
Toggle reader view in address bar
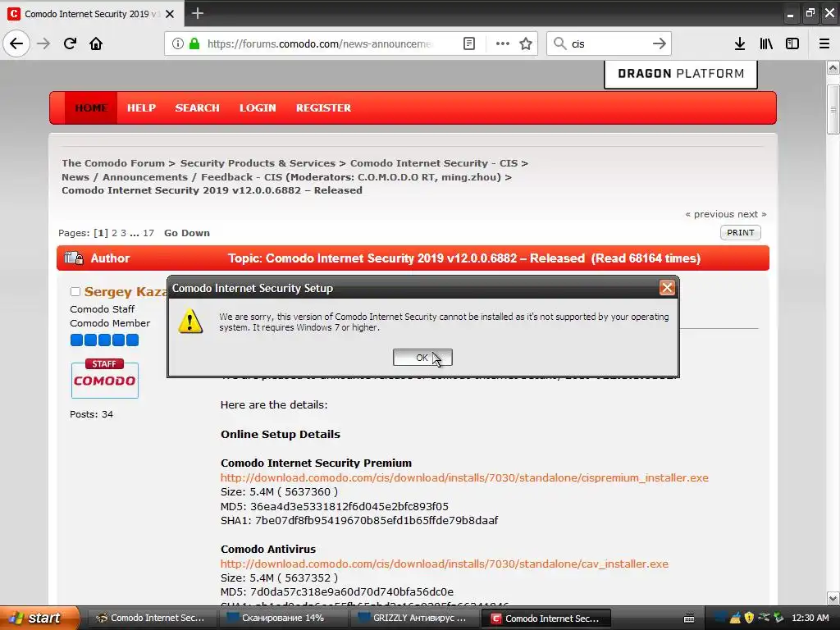(x=468, y=43)
